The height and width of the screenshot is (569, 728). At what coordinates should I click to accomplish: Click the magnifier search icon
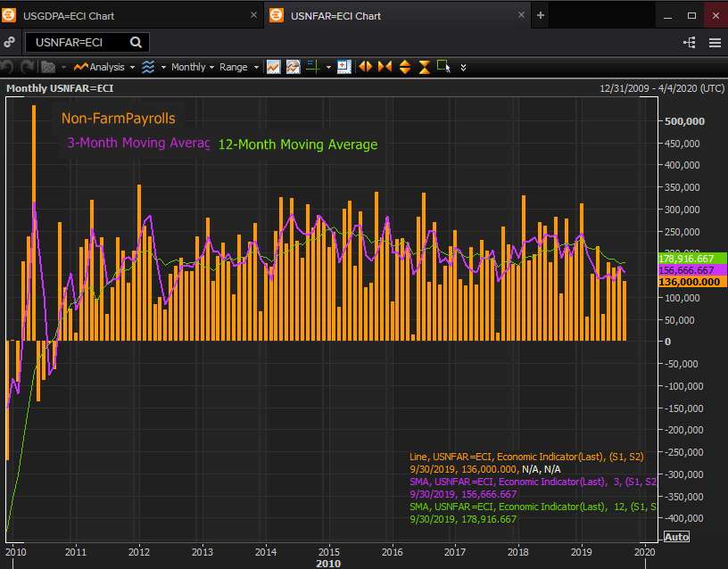click(136, 42)
